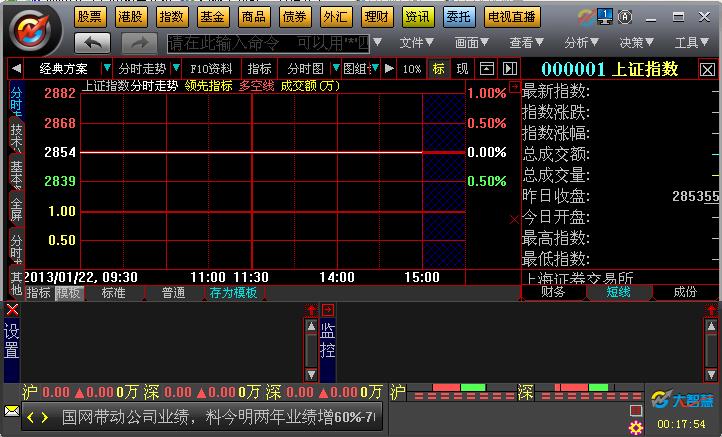
Task: Click the colorful chart logo in the title bar
Action: pos(586,17)
